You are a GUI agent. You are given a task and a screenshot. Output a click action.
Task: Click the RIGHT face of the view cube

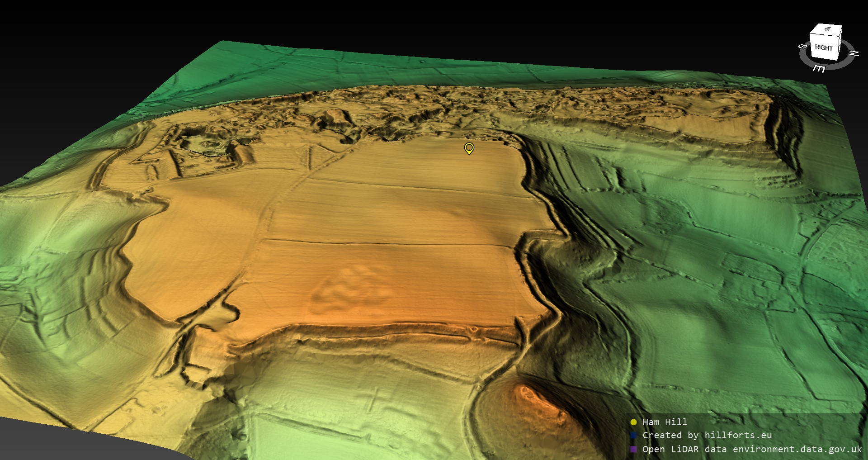coord(823,48)
